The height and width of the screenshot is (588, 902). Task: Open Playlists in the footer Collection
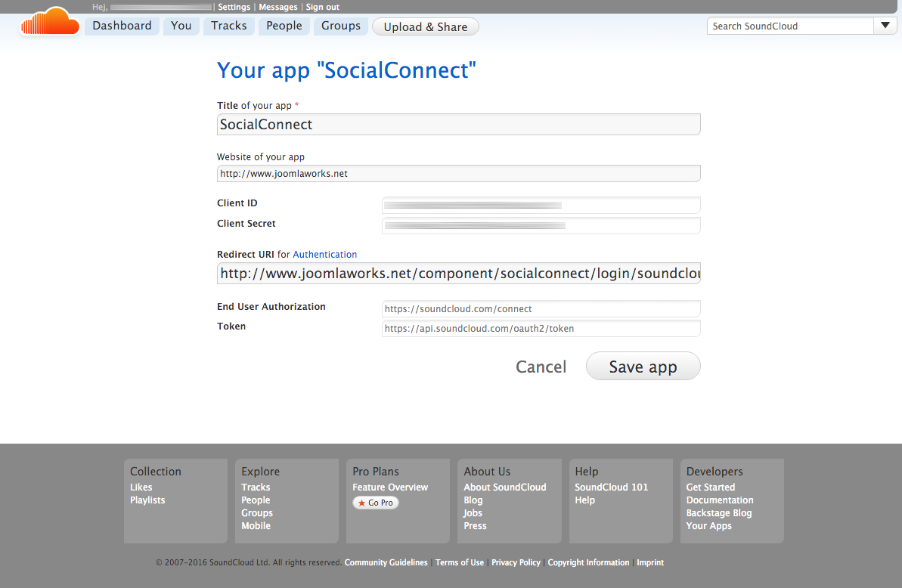pyautogui.click(x=147, y=500)
